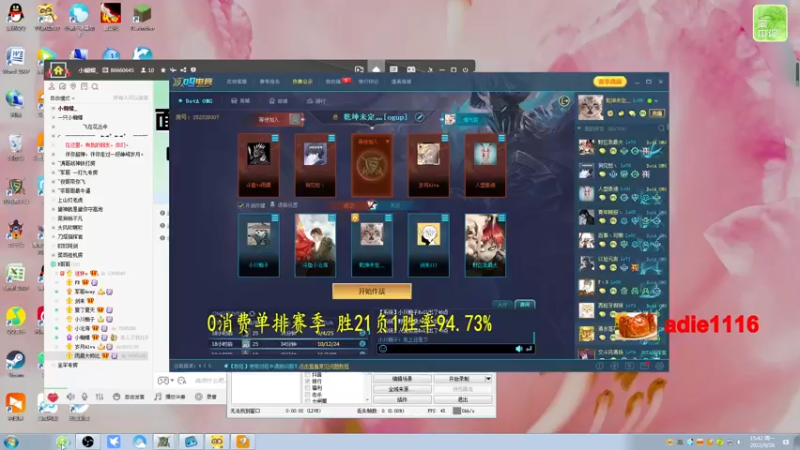The height and width of the screenshot is (450, 800).
Task: Open Steam desktop icon
Action: click(16, 362)
